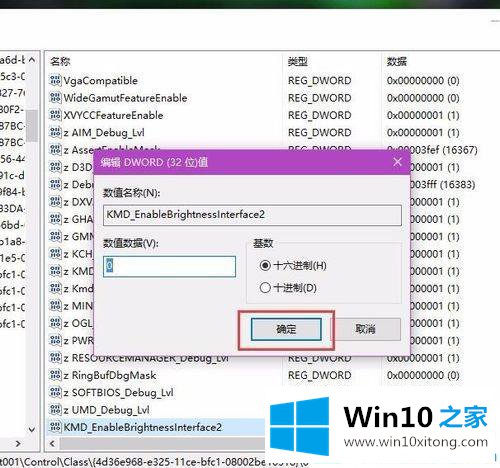Click the 0x00000001 data of XVYCCFeatureEnable
500x468 pixels.
tap(423, 115)
